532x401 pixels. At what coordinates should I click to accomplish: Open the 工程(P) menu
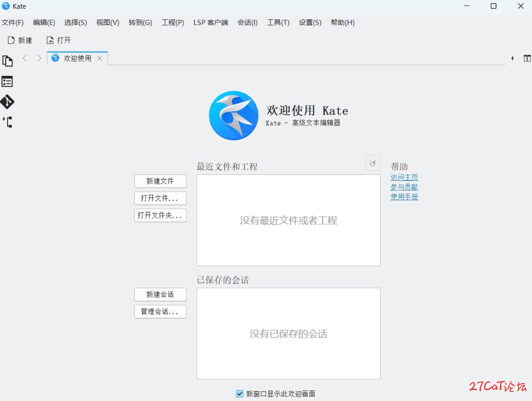click(x=173, y=23)
